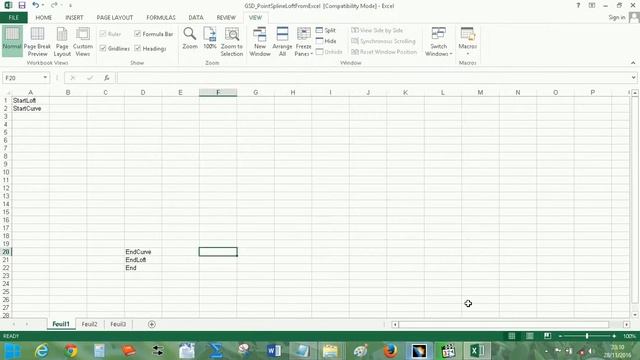The image size is (640, 360).
Task: Select cell containing EndCurve
Action: (x=143, y=252)
